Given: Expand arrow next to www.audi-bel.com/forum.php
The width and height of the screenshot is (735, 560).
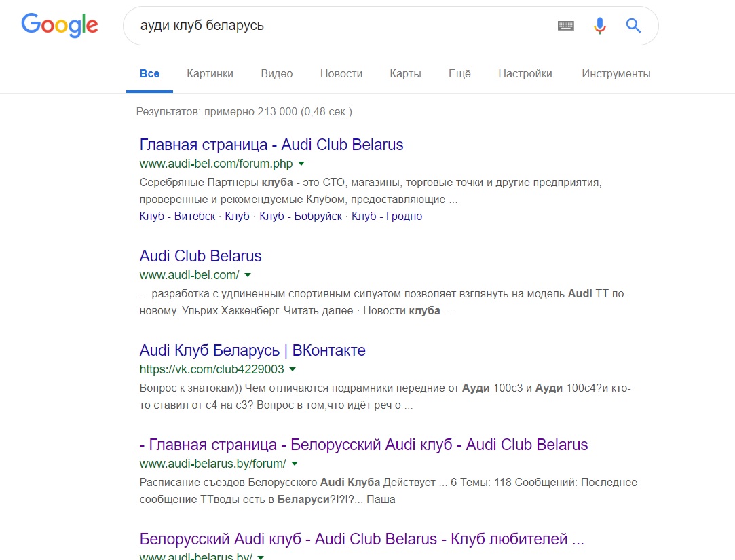Looking at the screenshot, I should click(301, 164).
